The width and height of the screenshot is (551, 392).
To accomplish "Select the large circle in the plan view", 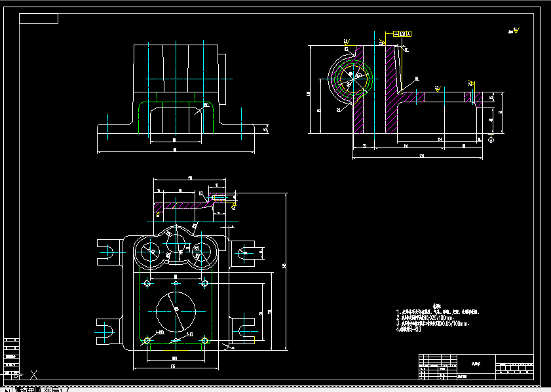I will (x=176, y=311).
